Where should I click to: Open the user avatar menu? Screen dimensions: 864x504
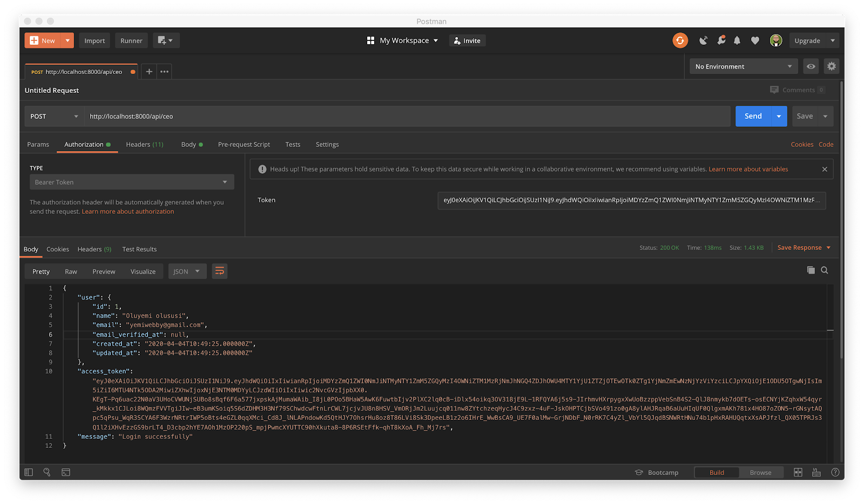pyautogui.click(x=776, y=40)
